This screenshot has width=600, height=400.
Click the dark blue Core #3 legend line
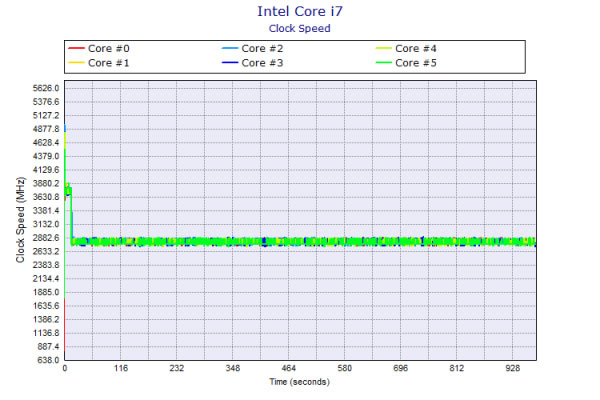click(x=230, y=62)
